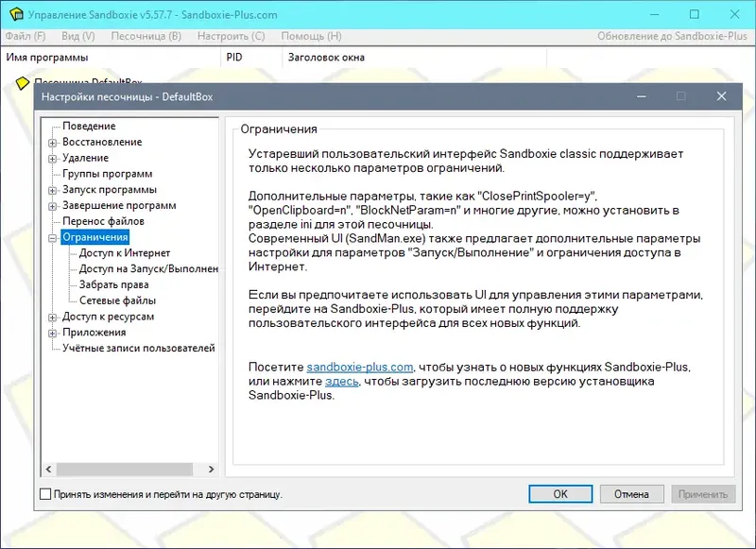Open Сетевые файлы settings page

[117, 300]
